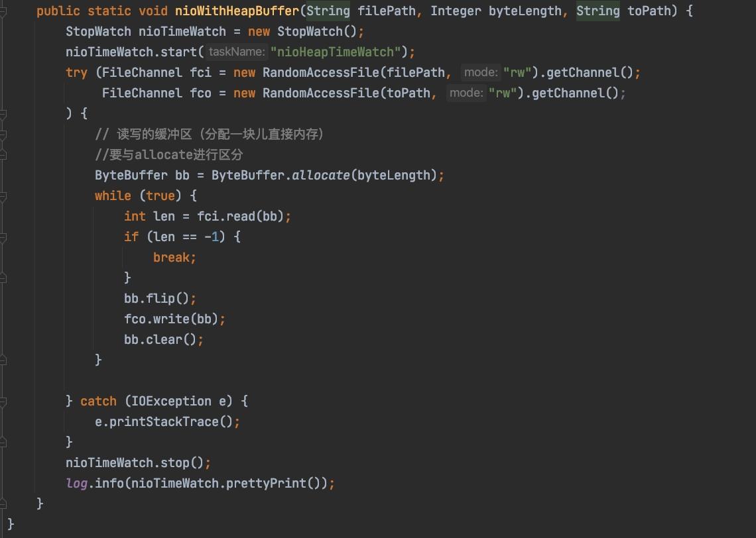Click the comment '//要与allocate进行区分'
This screenshot has width=756, height=538.
coord(168,154)
